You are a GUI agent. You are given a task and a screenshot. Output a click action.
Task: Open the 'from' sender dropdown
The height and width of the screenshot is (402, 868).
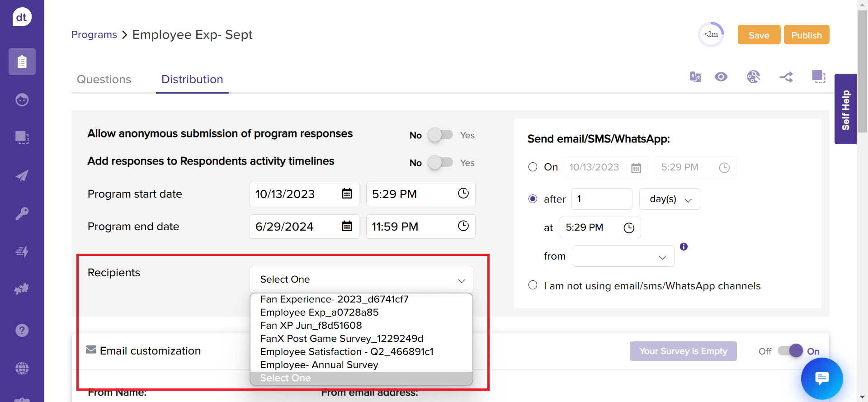623,256
